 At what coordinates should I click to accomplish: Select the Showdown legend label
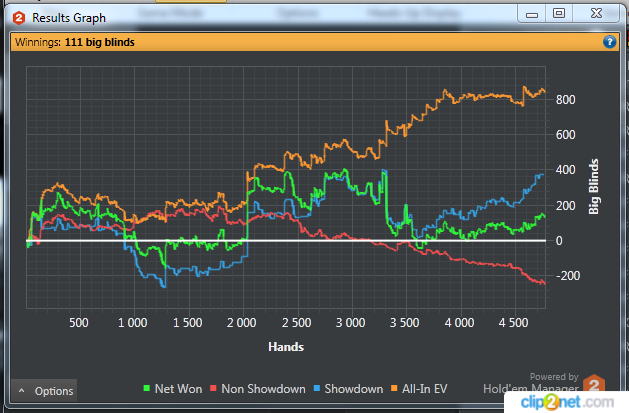tap(354, 389)
